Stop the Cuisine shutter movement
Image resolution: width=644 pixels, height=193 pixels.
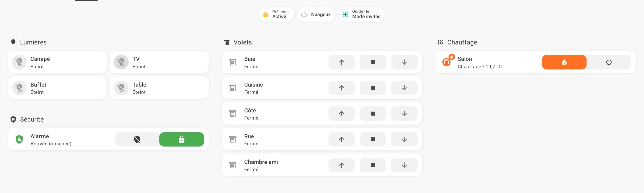point(373,88)
